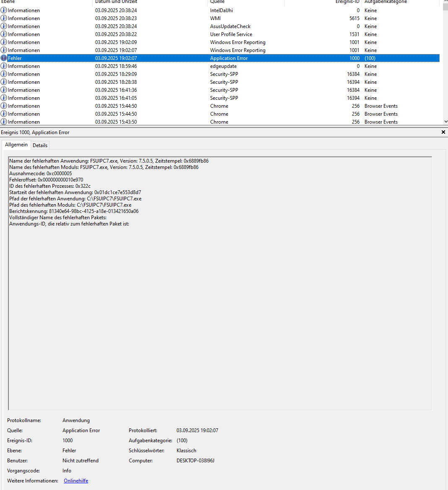Select the edgeupdate source cell
448x490 pixels.
(223, 66)
